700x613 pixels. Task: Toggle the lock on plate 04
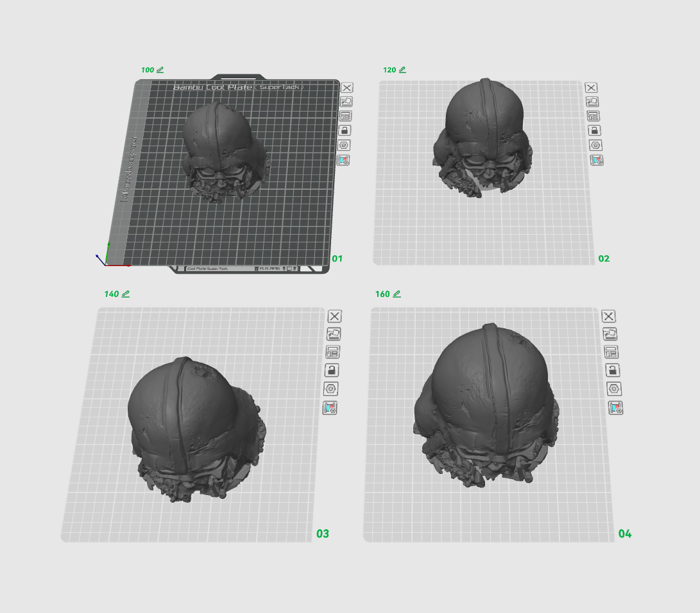[x=613, y=370]
